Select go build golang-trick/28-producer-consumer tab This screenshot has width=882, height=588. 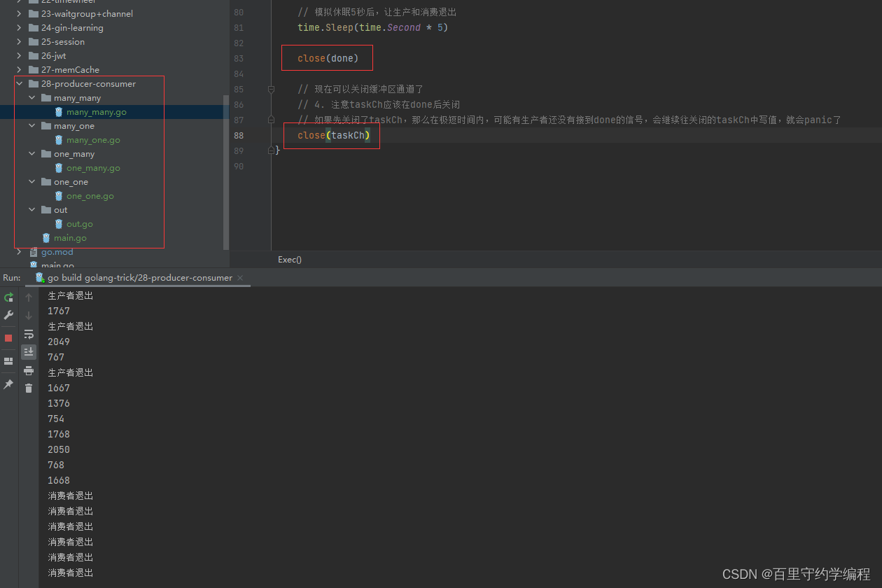(x=140, y=278)
